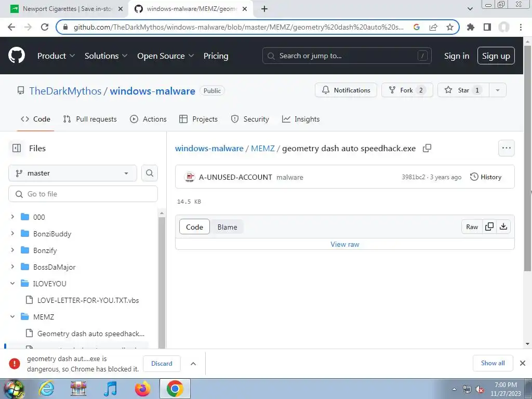Expand the download item options chevron
Viewport: 532px width, 399px height.
pyautogui.click(x=193, y=363)
